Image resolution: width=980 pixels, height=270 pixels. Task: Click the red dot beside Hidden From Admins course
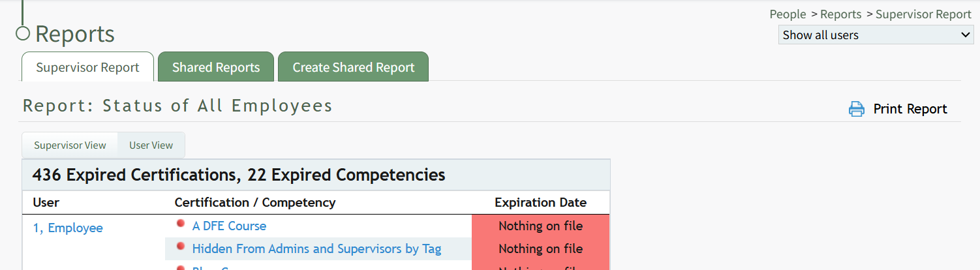(181, 247)
